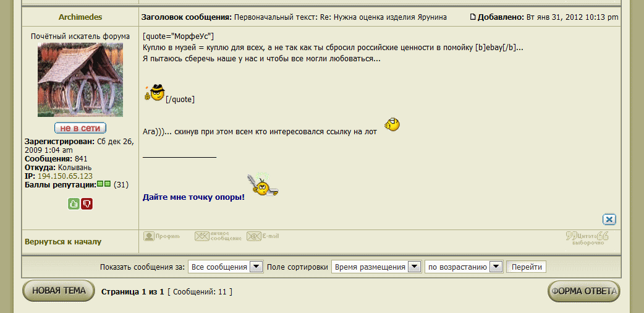Click the small post icon beside Добавлено
This screenshot has width=644, height=313.
(x=473, y=17)
